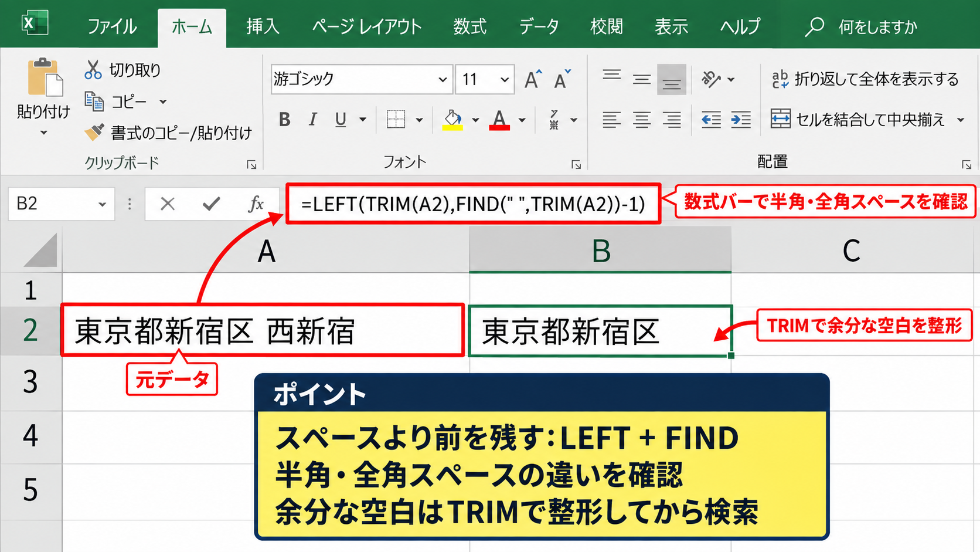Click 折り返して全体を表示する button
980x552 pixels.
pyautogui.click(x=865, y=79)
